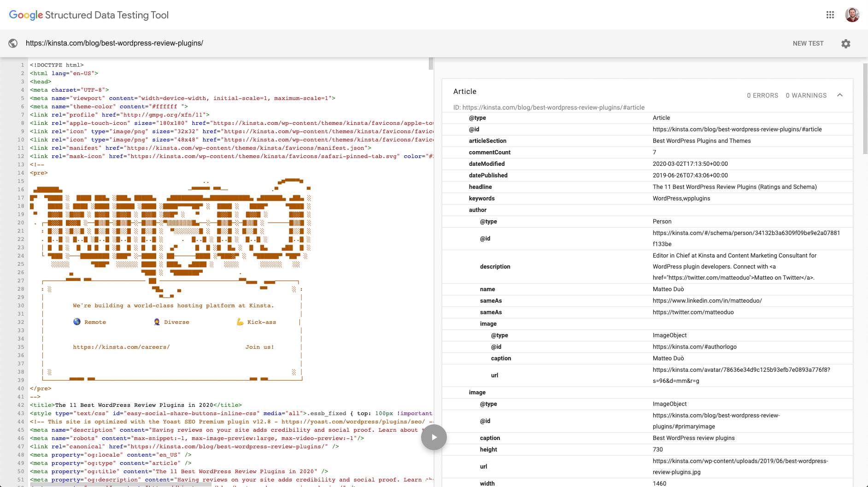
Task: Click the 0 ERRORS label
Action: (x=762, y=95)
